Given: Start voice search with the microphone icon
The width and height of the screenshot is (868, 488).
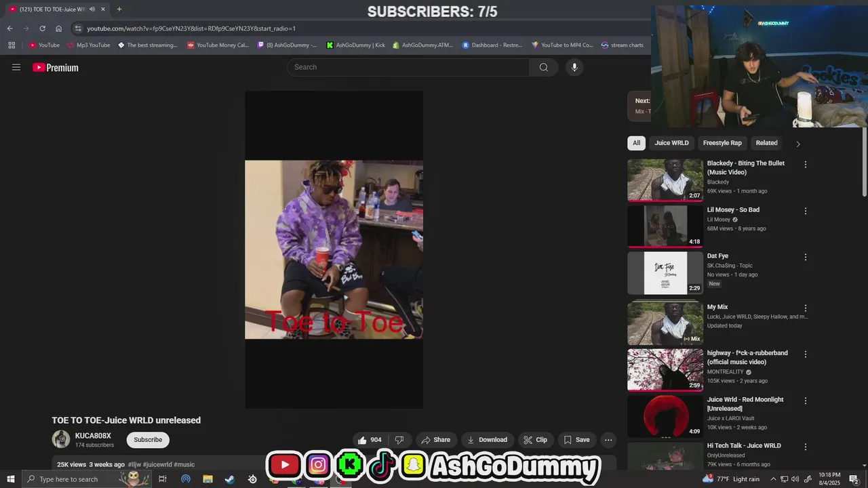Looking at the screenshot, I should pos(574,67).
